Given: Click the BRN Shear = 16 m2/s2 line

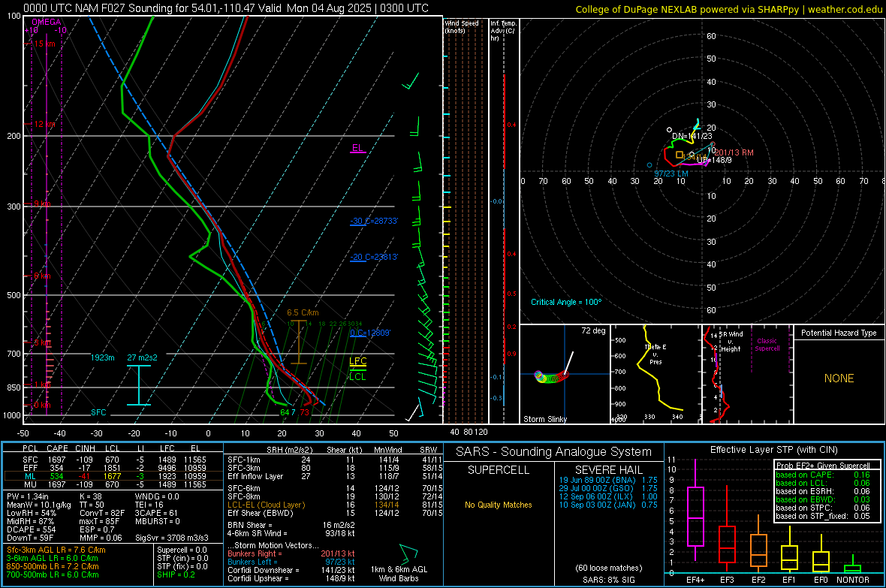Looking at the screenshot, I should (291, 525).
